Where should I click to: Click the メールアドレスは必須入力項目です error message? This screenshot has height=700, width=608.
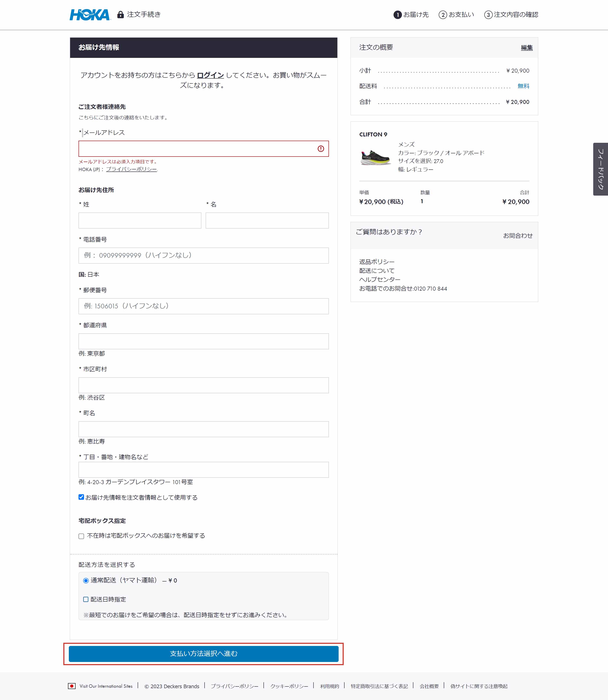pyautogui.click(x=118, y=162)
